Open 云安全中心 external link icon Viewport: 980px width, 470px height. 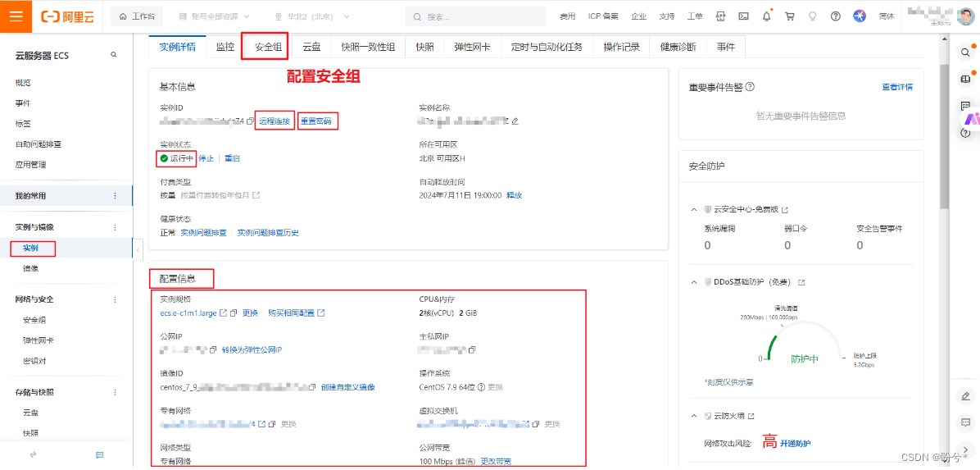click(785, 209)
